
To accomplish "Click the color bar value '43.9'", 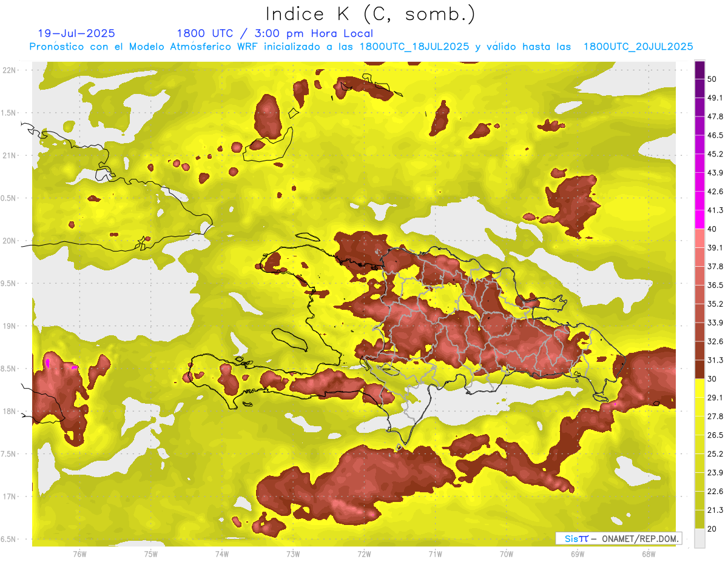I will [x=715, y=173].
